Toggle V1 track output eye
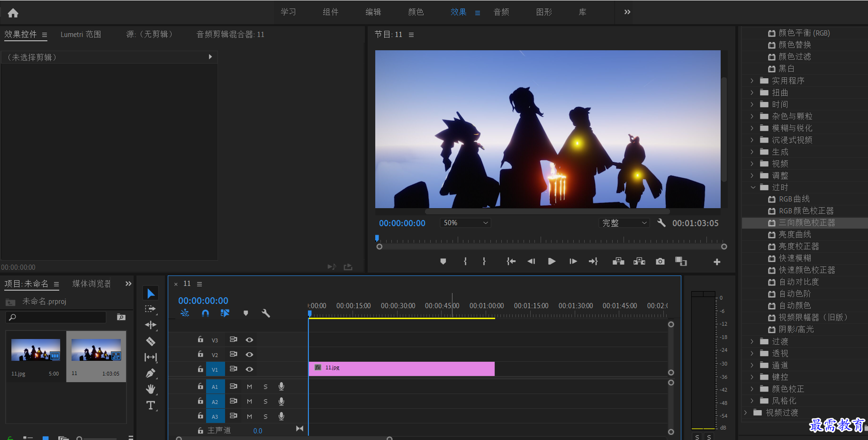868x440 pixels. click(249, 369)
